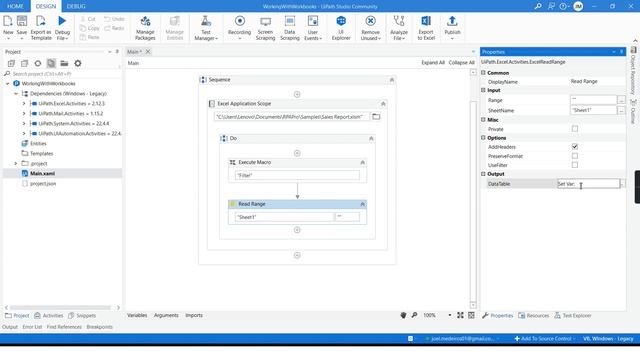
Task: Click the Publish icon
Action: [x=452, y=21]
